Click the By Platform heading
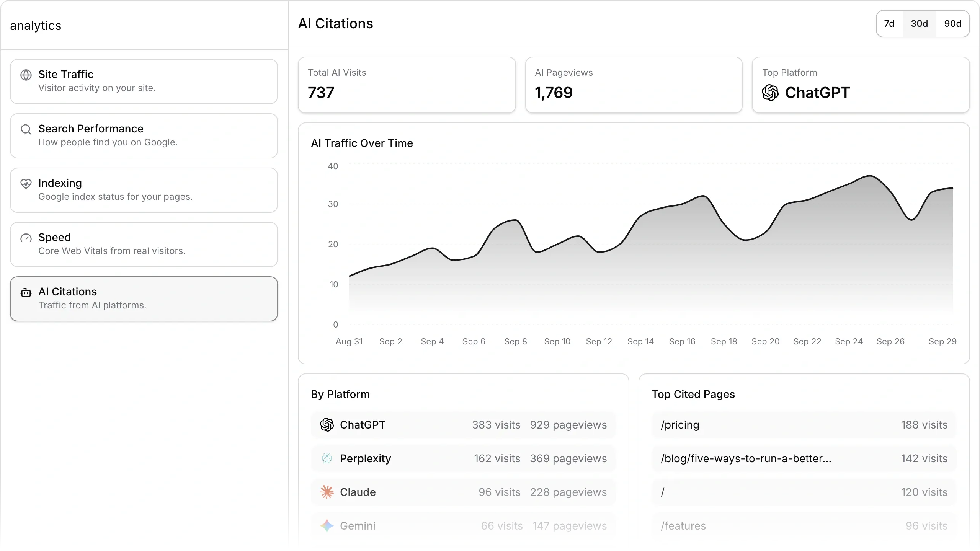The height and width of the screenshot is (551, 980). coord(340,394)
